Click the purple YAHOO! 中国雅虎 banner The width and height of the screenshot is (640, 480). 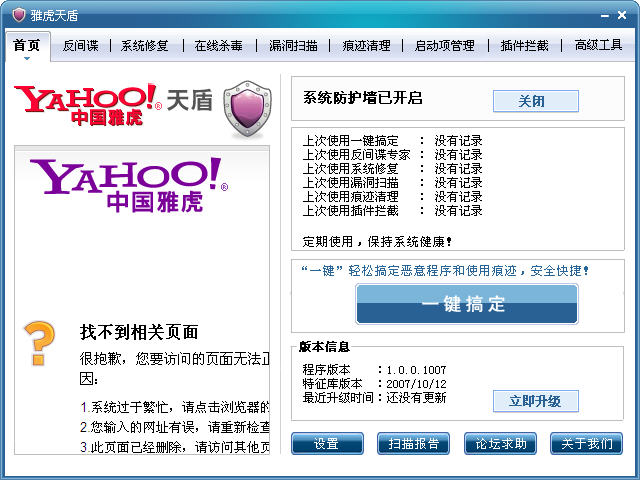[129, 185]
